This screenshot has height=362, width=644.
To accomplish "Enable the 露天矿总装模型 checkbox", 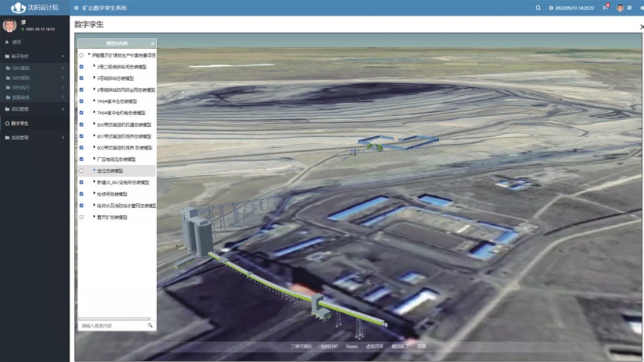I will point(82,217).
